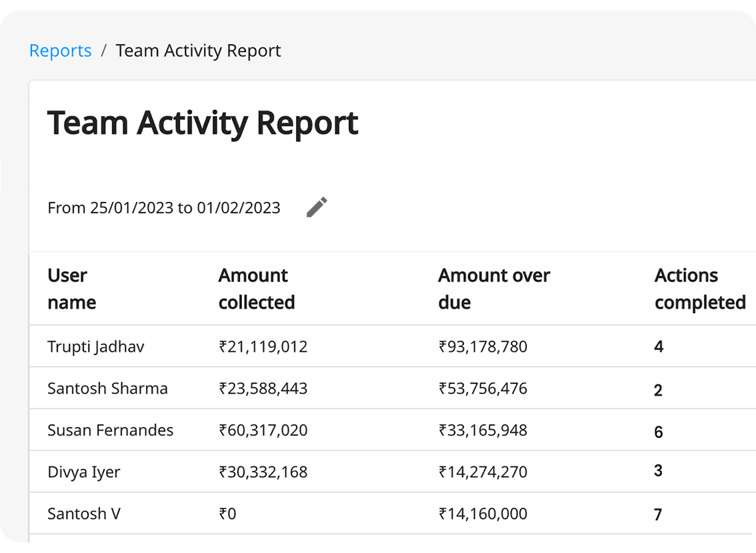This screenshot has height=553, width=756.
Task: Choose the Divya Iyer row
Action: coord(83,472)
